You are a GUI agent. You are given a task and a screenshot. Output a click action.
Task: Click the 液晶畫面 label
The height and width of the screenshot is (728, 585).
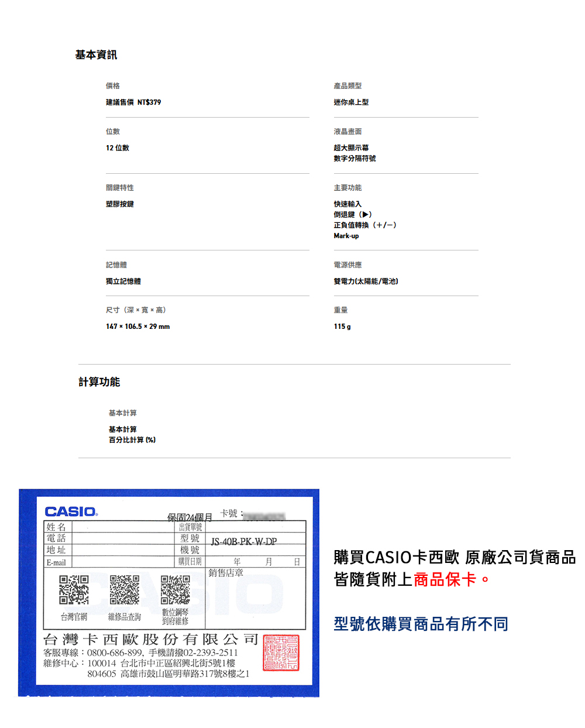click(347, 132)
